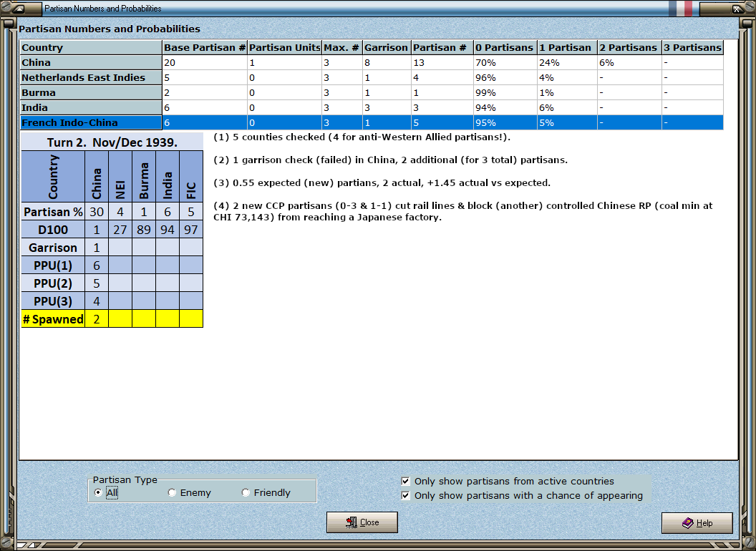Click the Turn 2. Nov/Dec 1939 heading
This screenshot has height=551, width=756.
112,142
